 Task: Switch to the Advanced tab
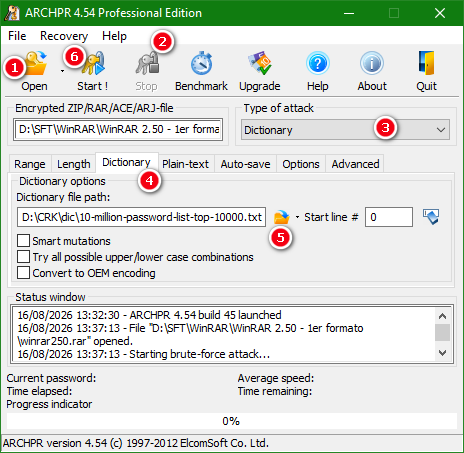click(x=355, y=164)
